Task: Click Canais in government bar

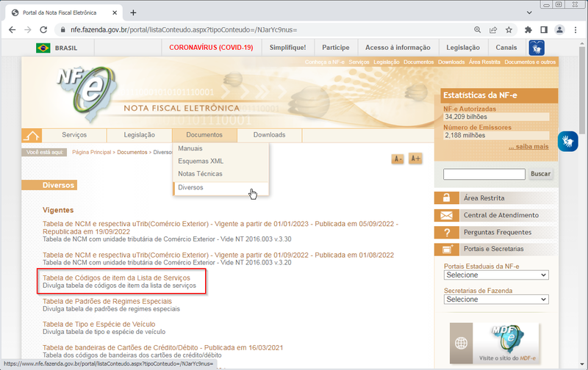Action: coord(506,48)
